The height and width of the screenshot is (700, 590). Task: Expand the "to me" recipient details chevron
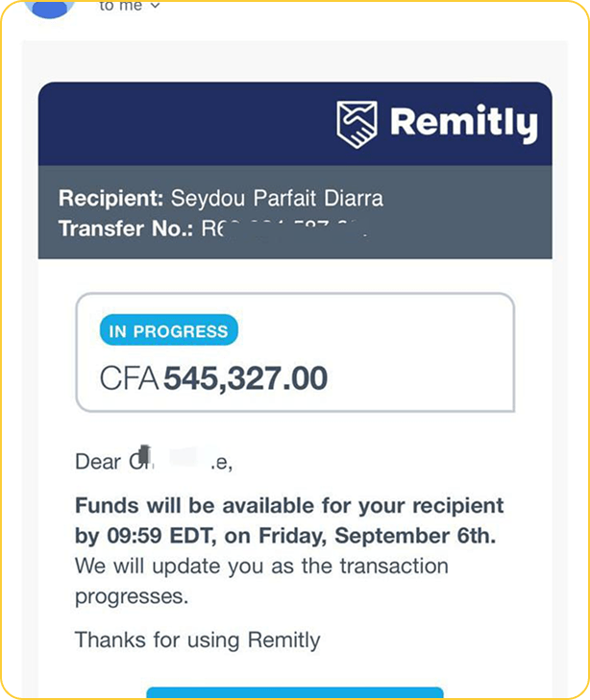(x=155, y=7)
